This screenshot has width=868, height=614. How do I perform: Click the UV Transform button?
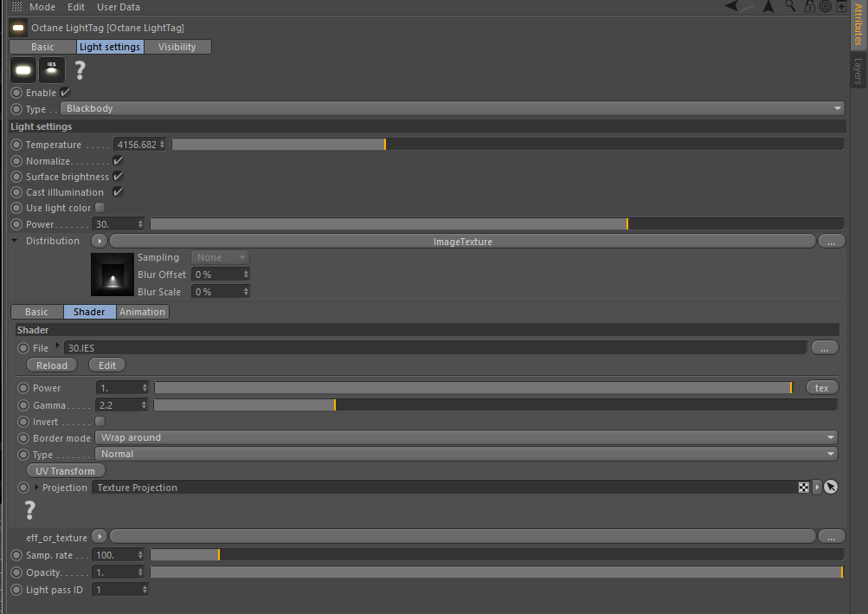tap(65, 471)
